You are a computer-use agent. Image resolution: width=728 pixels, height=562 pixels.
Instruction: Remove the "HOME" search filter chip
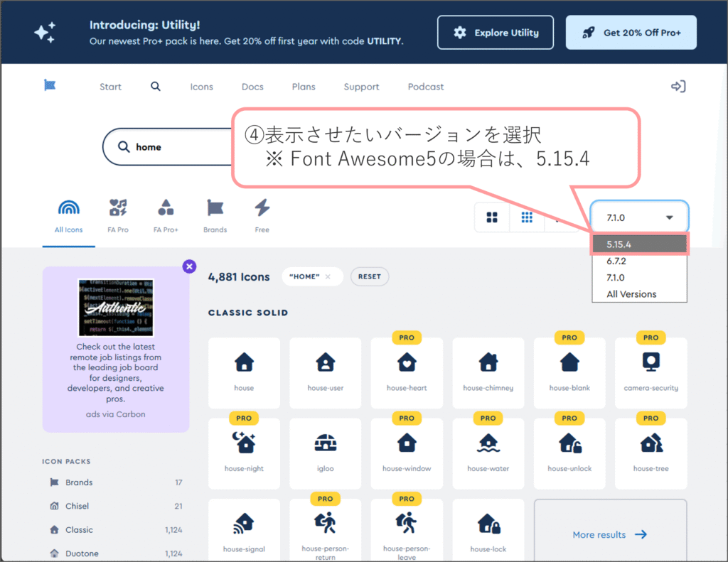[328, 277]
